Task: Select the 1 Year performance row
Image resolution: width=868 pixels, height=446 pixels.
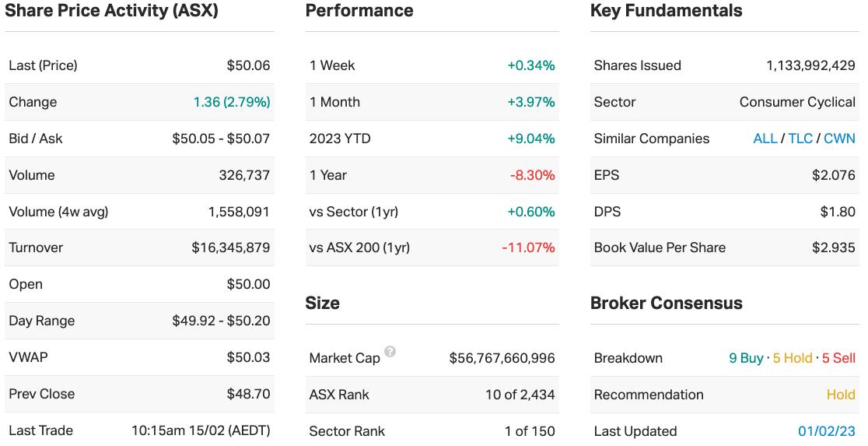Action: [x=432, y=175]
